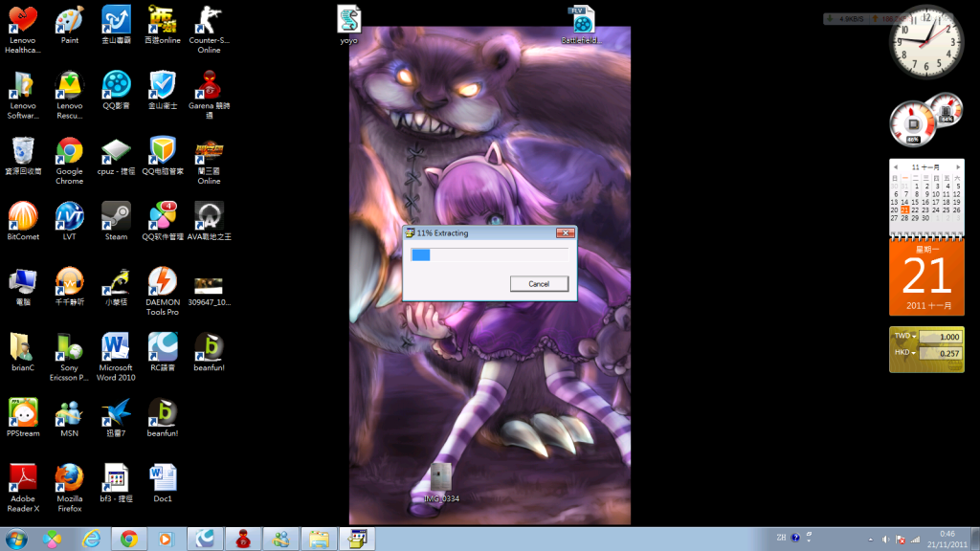Image resolution: width=980 pixels, height=551 pixels.
Task: Select the BitComet desktop icon
Action: (x=23, y=222)
